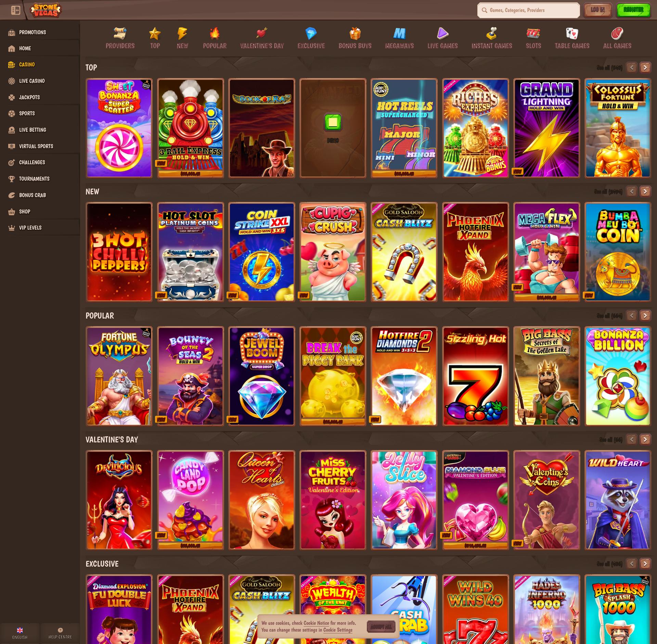
Task: Open the Live Games play icon
Action: [x=442, y=34]
